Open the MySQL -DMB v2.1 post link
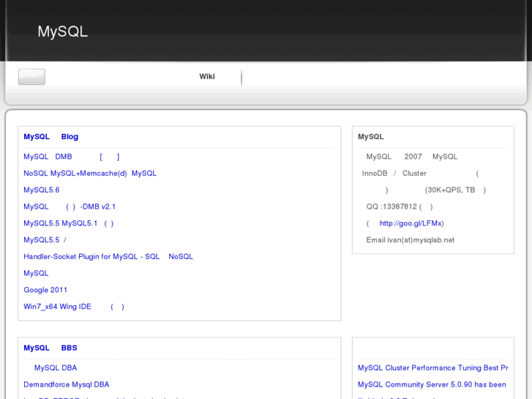This screenshot has width=532, height=399. (x=70, y=206)
